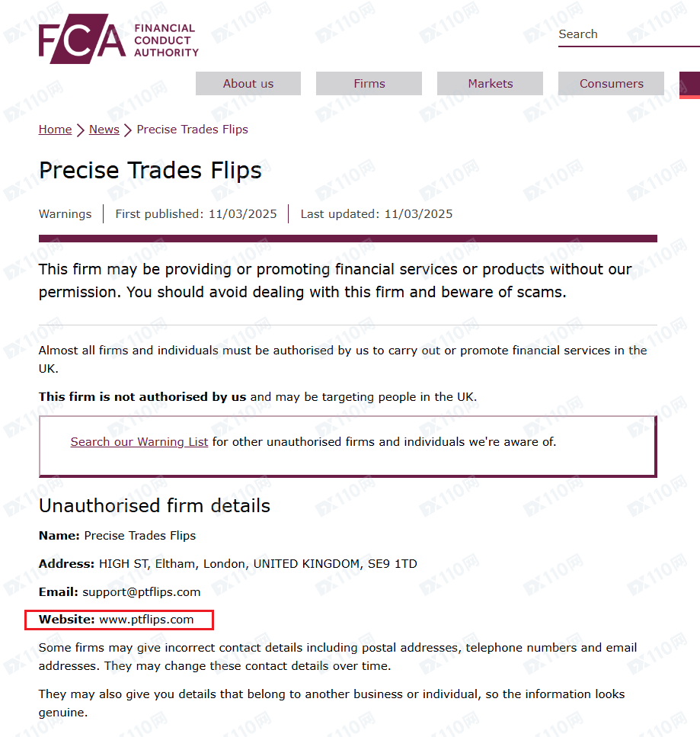This screenshot has height=737, width=700.
Task: Click the Precise Trades Flips breadcrumb text
Action: coord(192,130)
